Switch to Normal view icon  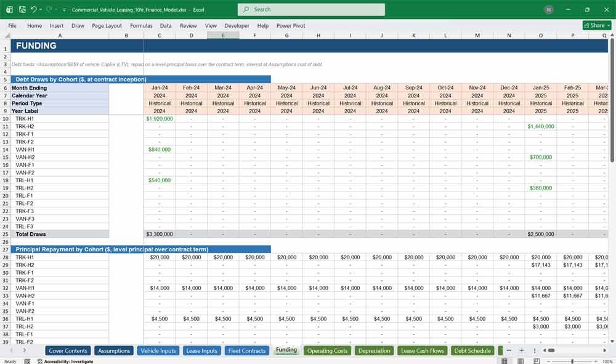pyautogui.click(x=505, y=361)
